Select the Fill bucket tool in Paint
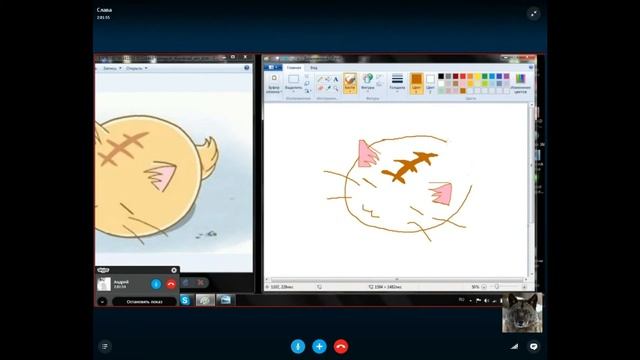This screenshot has width=640, height=360. pyautogui.click(x=328, y=79)
